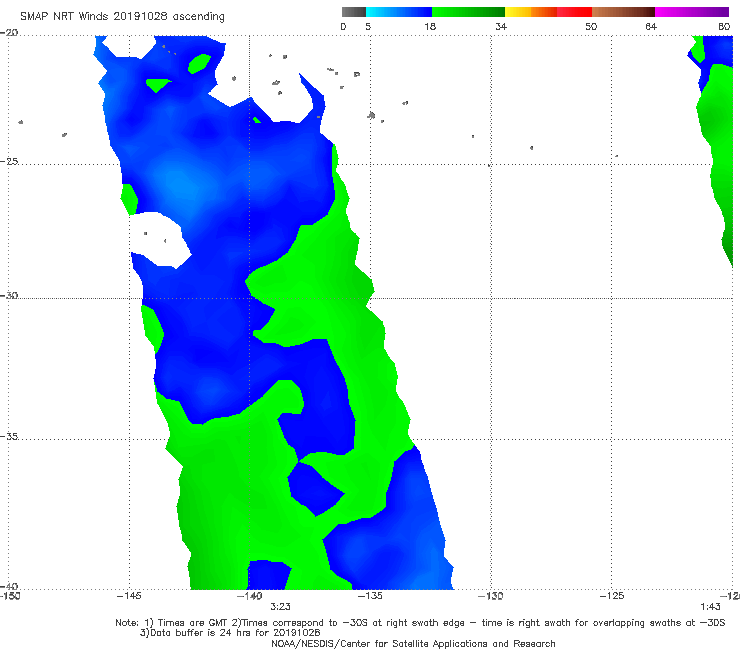Click the yellow-orange segment of the color scale
Screen dimensions: 740x650
[x=530, y=12]
